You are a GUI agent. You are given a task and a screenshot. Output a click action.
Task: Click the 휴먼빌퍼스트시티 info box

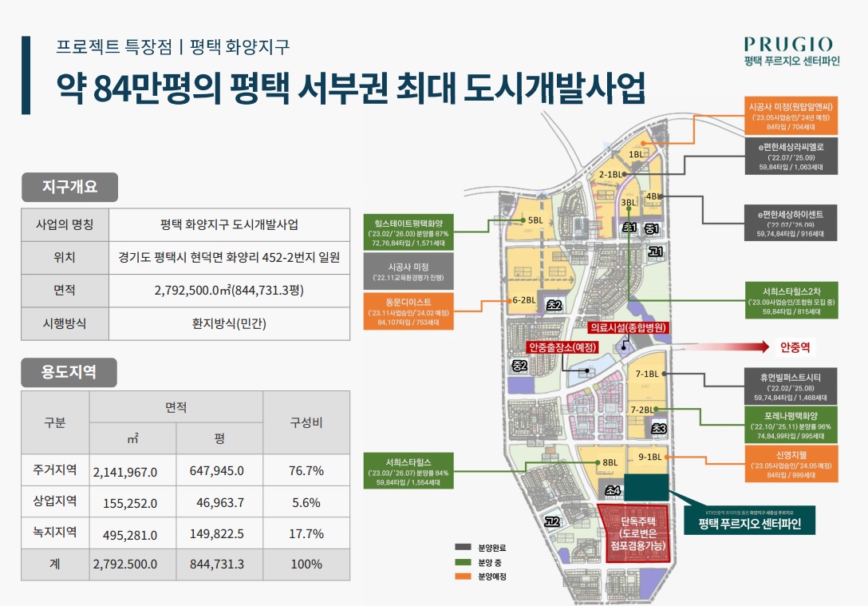(791, 386)
